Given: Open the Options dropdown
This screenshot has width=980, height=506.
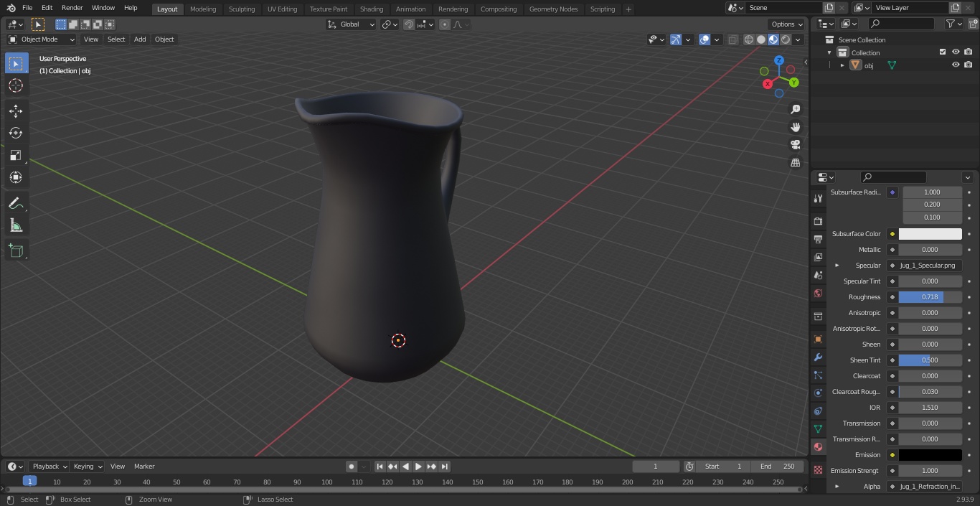Looking at the screenshot, I should (x=787, y=24).
